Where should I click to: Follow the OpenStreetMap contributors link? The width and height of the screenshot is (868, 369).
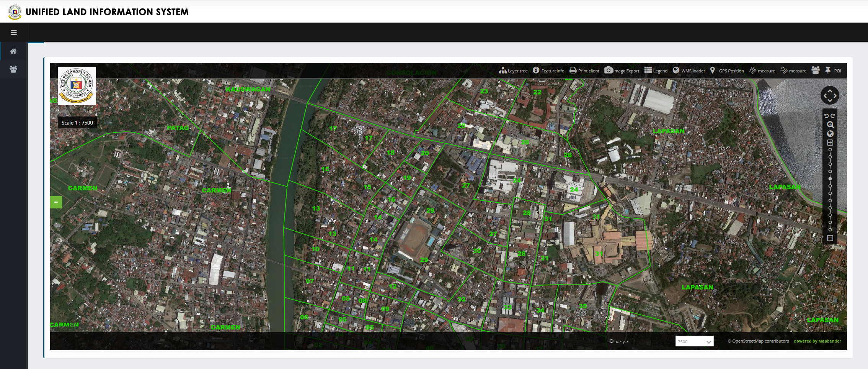coord(758,341)
